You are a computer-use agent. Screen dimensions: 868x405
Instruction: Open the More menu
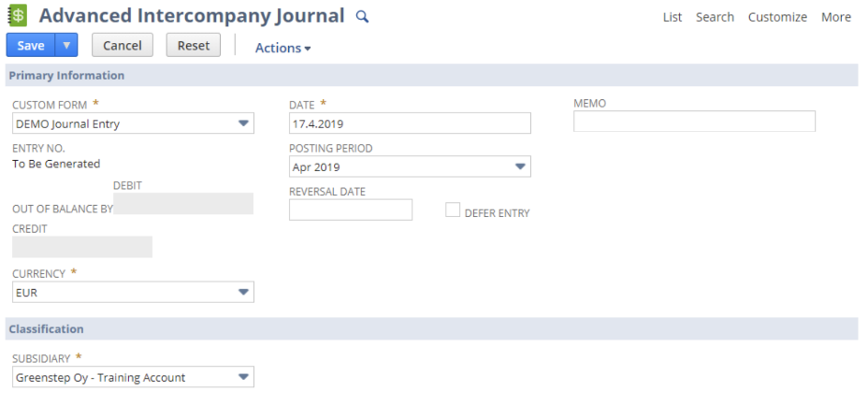point(836,17)
